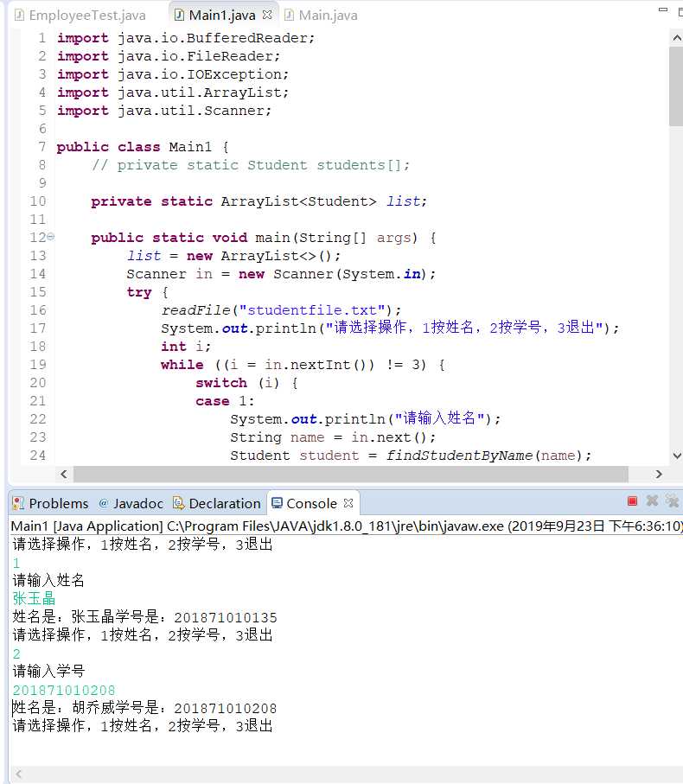Click the editor horizontal scrollbar right arrow
The width and height of the screenshot is (683, 784).
click(x=659, y=474)
